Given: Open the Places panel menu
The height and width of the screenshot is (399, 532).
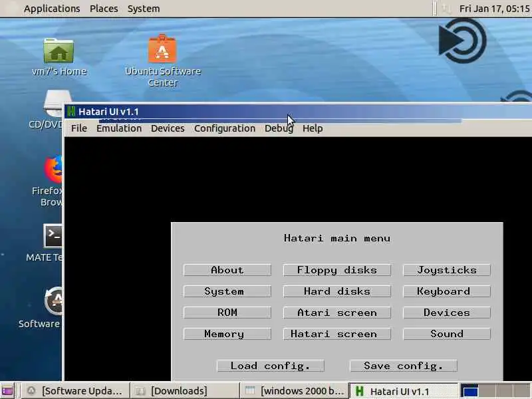Looking at the screenshot, I should point(104,9).
